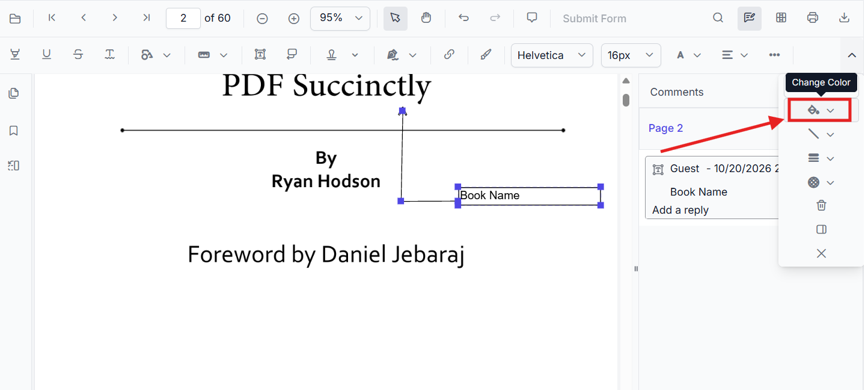Add a comment with the speech bubble icon

coord(532,18)
